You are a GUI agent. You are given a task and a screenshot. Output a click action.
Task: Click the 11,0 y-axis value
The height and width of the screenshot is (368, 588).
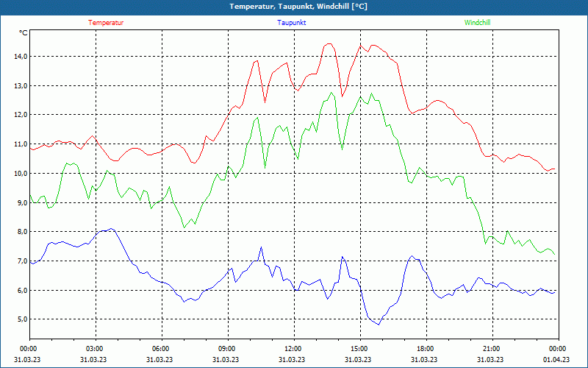pos(21,144)
